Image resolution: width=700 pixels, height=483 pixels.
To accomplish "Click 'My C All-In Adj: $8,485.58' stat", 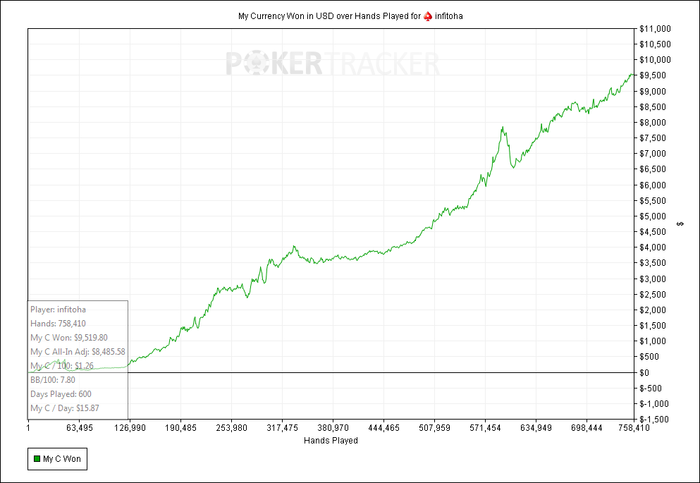I will [x=78, y=352].
